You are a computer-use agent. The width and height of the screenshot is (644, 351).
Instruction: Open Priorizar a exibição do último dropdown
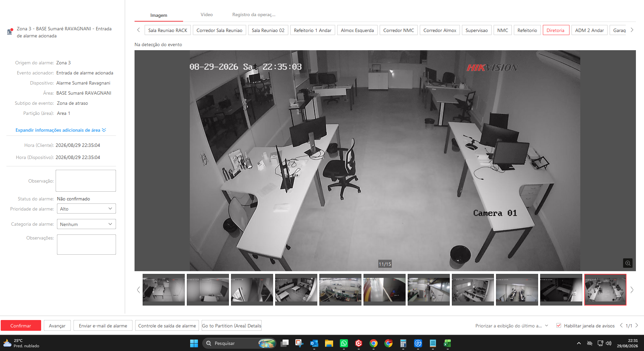pyautogui.click(x=512, y=326)
